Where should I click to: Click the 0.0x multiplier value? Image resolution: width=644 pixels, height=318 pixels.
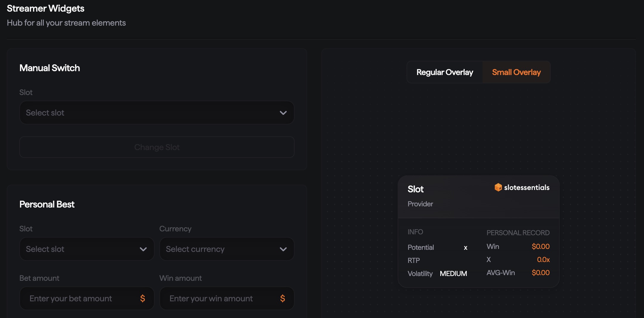543,260
